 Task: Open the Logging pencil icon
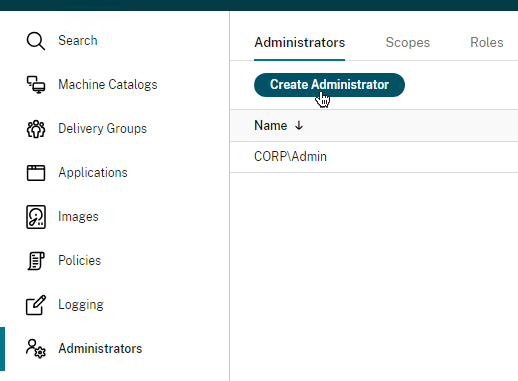[x=36, y=305]
